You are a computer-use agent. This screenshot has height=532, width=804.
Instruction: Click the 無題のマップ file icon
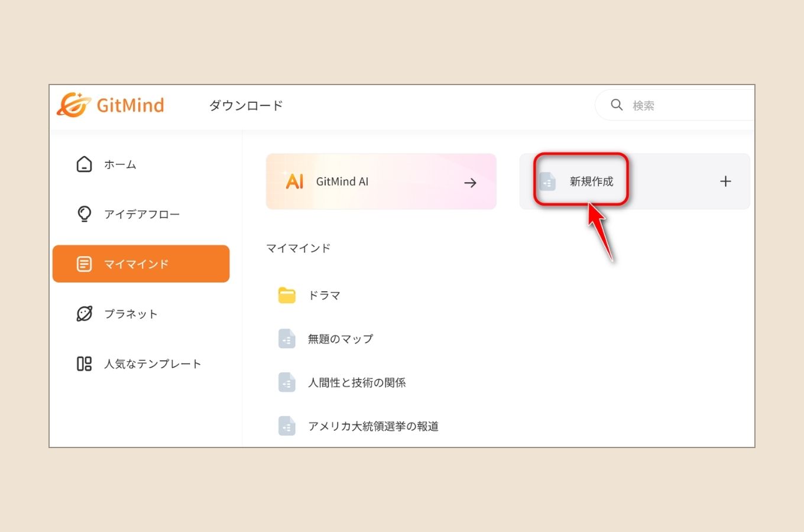point(287,339)
